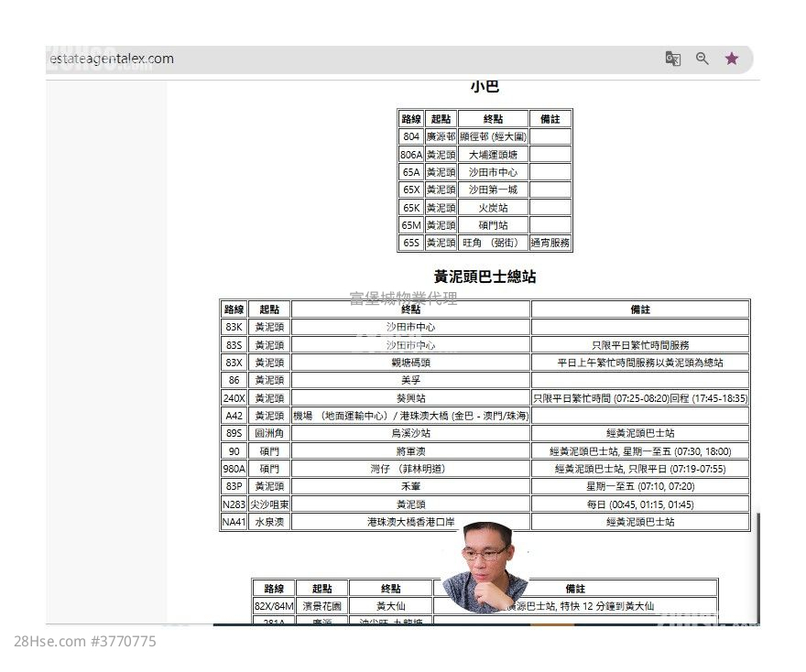Click the 黃泥頭巴士總站 heading

[x=485, y=276]
